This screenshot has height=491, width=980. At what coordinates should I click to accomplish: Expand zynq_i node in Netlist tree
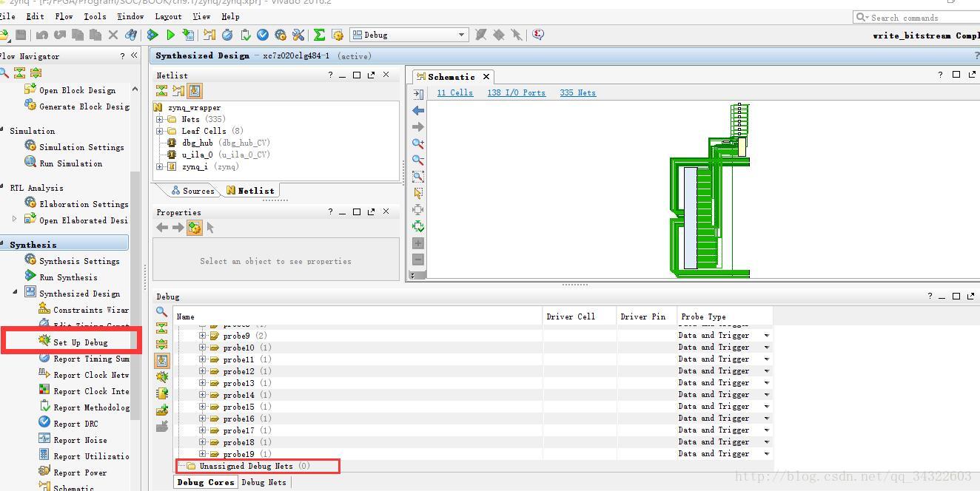pos(159,166)
